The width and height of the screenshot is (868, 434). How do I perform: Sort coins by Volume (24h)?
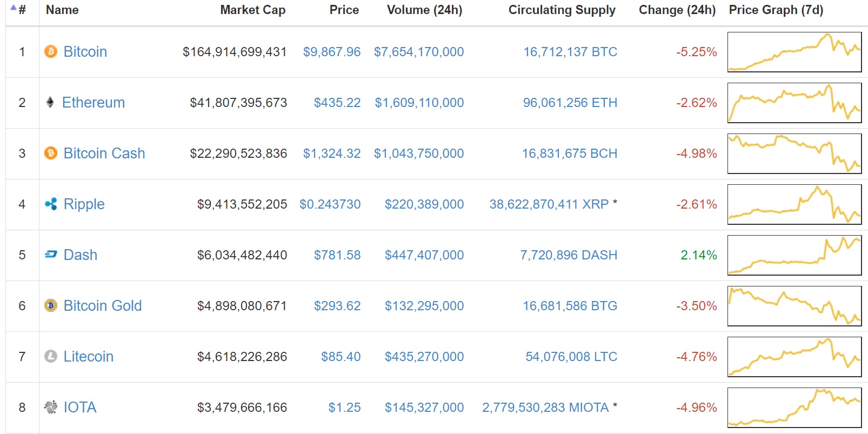[424, 10]
